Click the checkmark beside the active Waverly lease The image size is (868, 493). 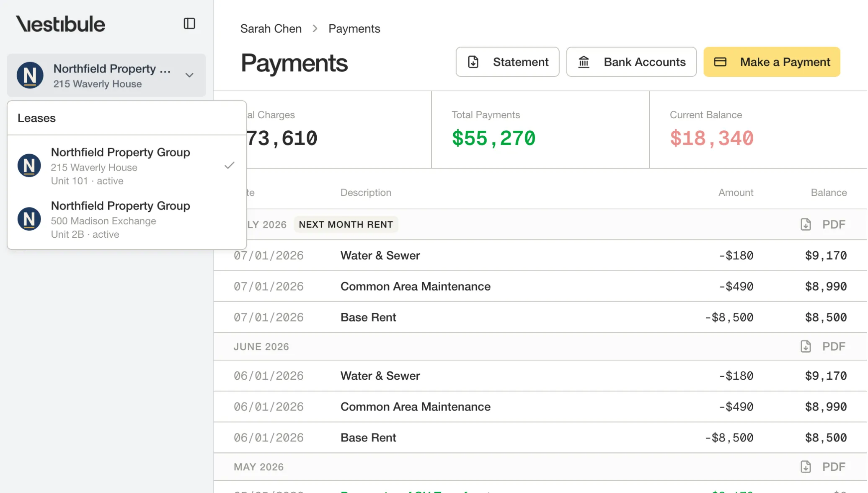pos(229,165)
